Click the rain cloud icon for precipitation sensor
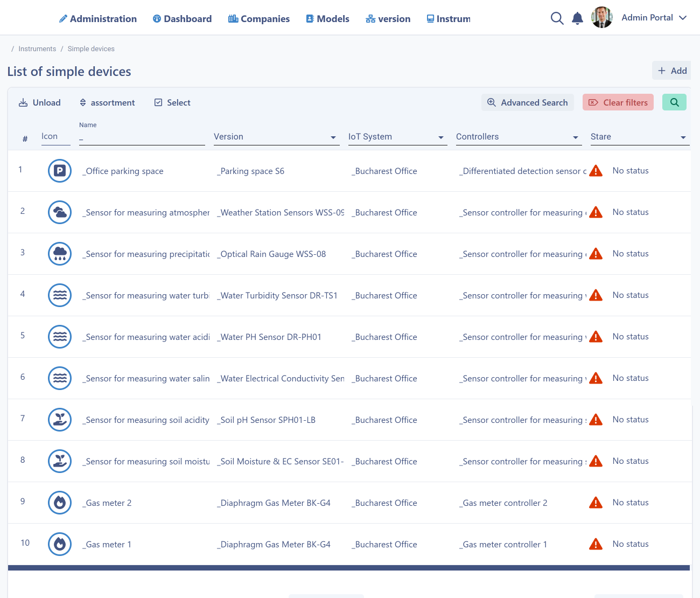The image size is (700, 598). click(60, 254)
